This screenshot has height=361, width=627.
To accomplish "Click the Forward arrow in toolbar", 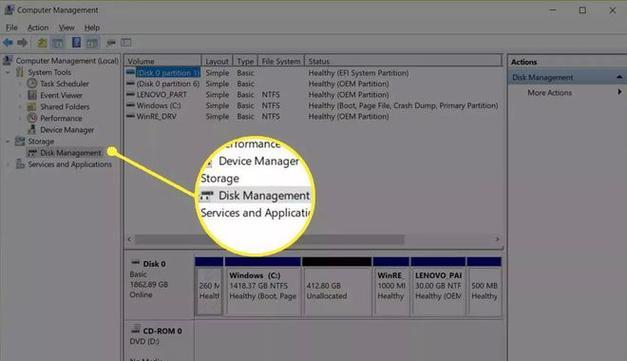I will pyautogui.click(x=22, y=42).
